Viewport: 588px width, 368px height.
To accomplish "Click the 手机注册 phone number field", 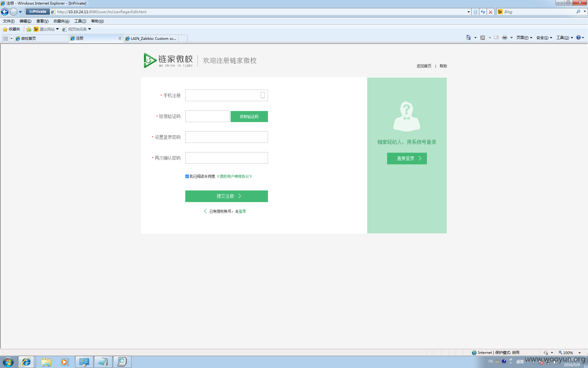I will (x=227, y=95).
